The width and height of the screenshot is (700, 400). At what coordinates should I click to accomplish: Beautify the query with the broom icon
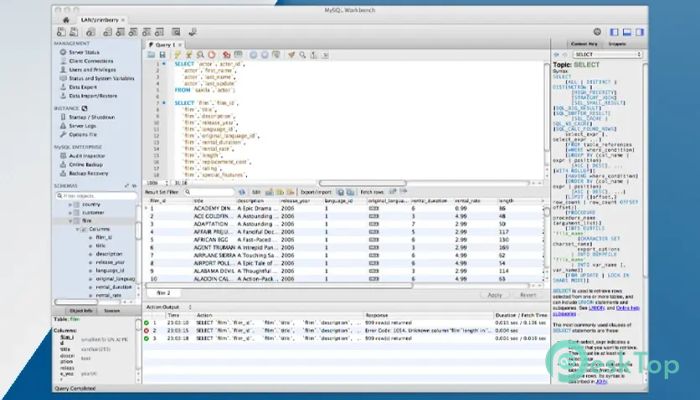291,55
